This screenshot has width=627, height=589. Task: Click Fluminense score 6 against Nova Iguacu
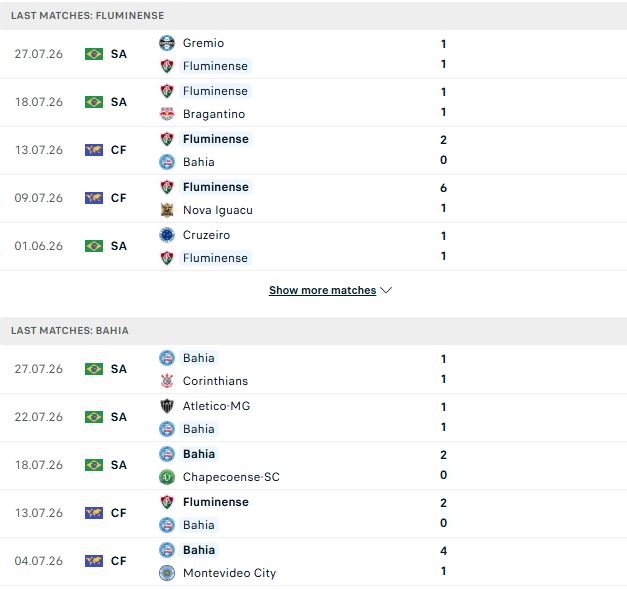pos(443,188)
